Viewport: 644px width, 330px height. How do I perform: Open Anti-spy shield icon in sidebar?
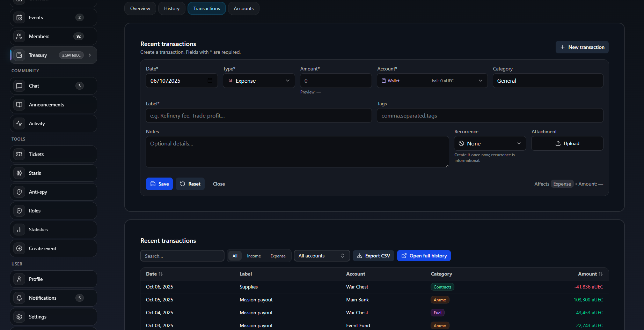point(19,192)
